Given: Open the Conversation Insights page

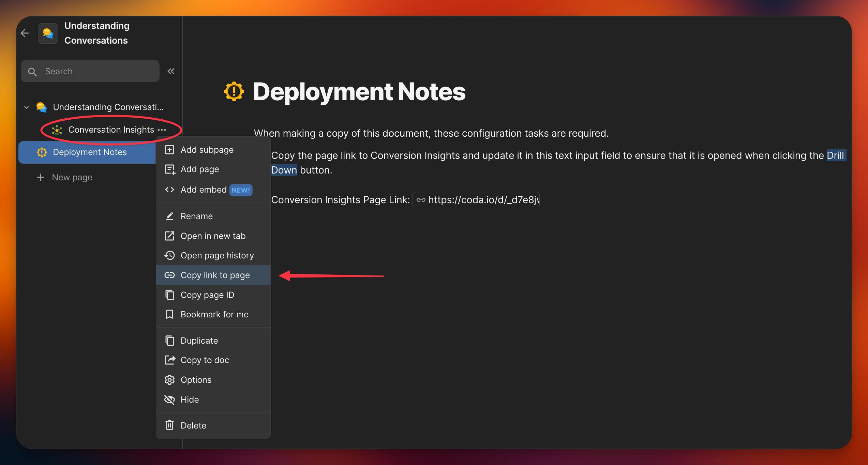Looking at the screenshot, I should pyautogui.click(x=111, y=130).
